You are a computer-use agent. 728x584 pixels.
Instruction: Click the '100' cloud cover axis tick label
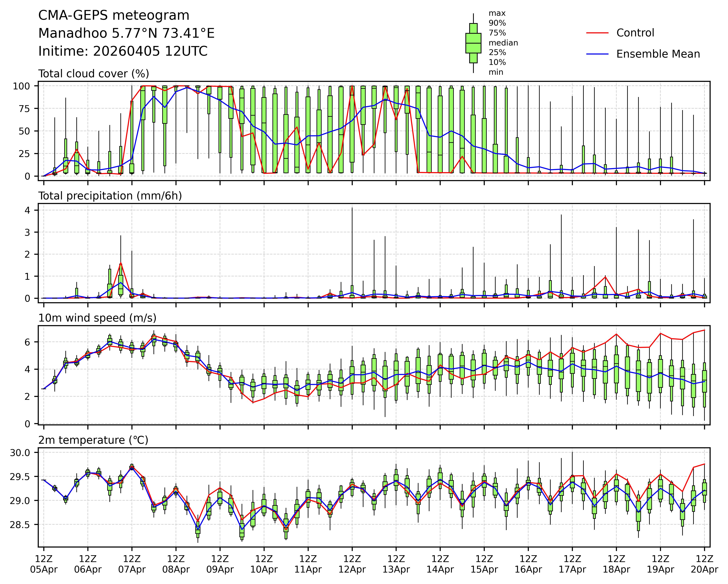tap(21, 86)
